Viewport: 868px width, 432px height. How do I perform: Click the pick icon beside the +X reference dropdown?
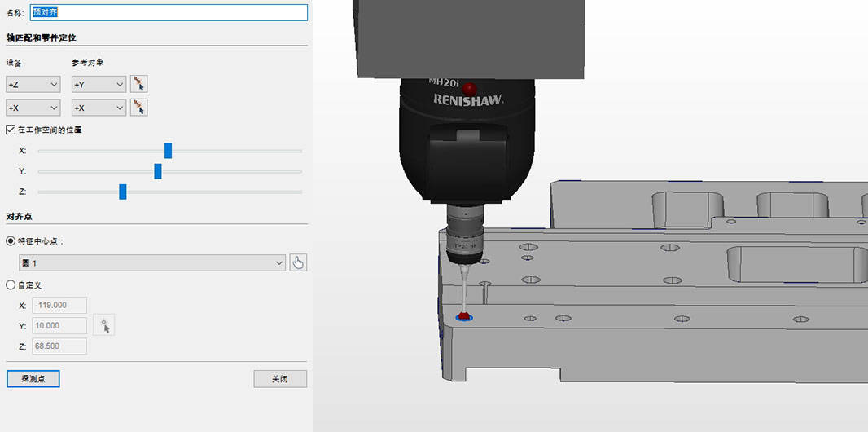(x=139, y=108)
